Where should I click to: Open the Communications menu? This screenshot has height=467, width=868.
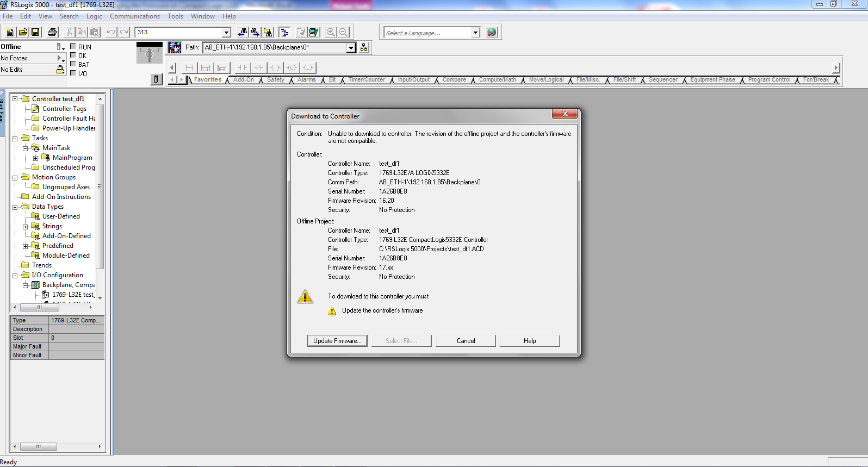(x=135, y=16)
